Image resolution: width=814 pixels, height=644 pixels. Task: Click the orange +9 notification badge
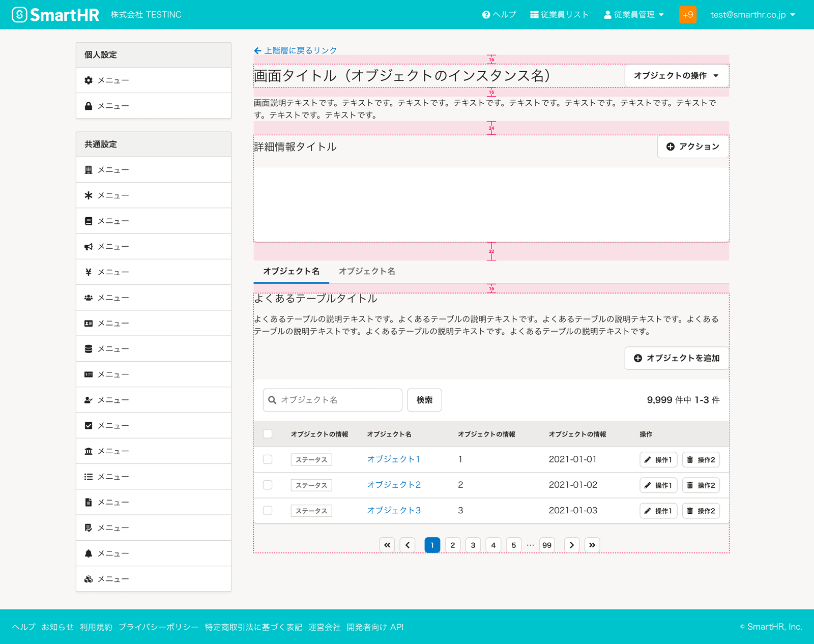click(x=687, y=15)
